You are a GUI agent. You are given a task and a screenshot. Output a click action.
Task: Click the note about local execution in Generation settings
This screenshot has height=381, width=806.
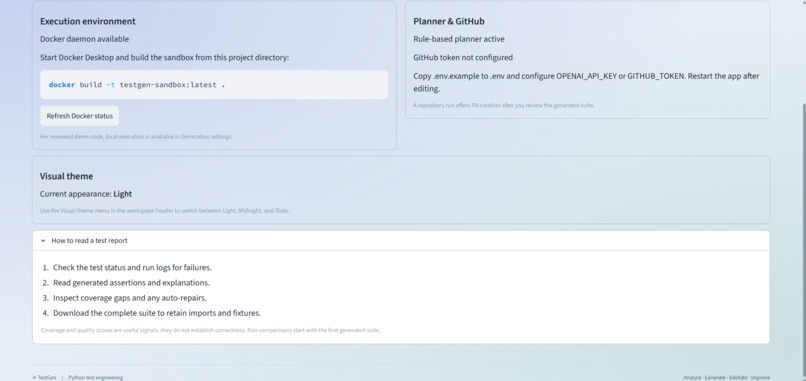pyautogui.click(x=136, y=137)
